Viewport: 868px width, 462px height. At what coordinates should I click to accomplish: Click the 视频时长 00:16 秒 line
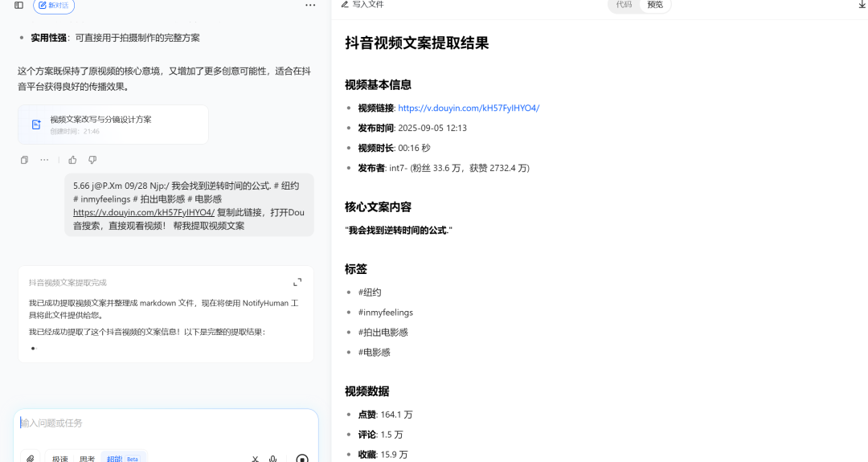pos(394,148)
